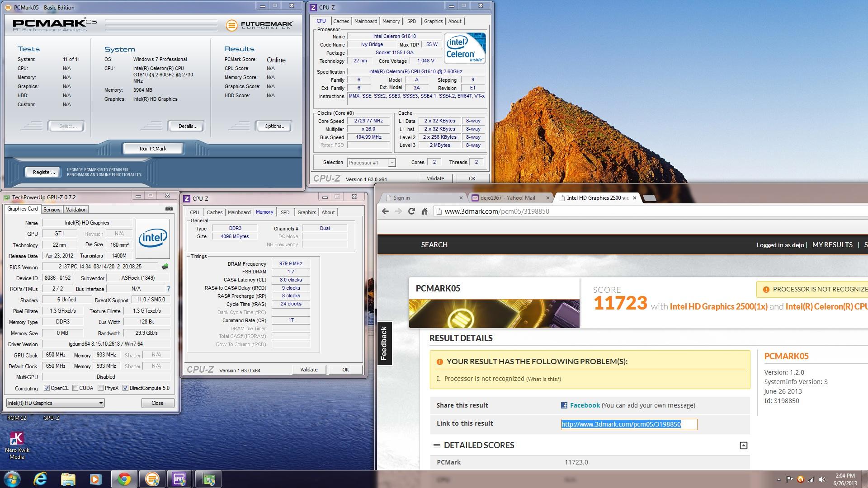Open the About tab in top CPU-Z window
This screenshot has height=488, width=868.
click(455, 21)
